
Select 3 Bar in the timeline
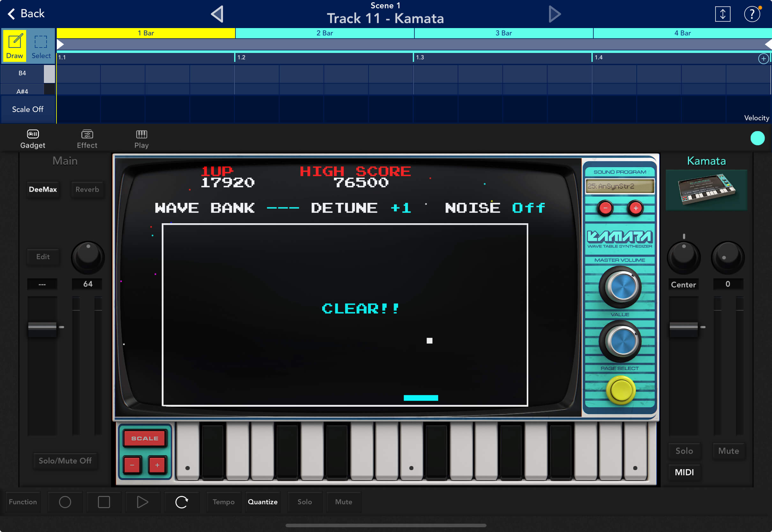tap(503, 33)
